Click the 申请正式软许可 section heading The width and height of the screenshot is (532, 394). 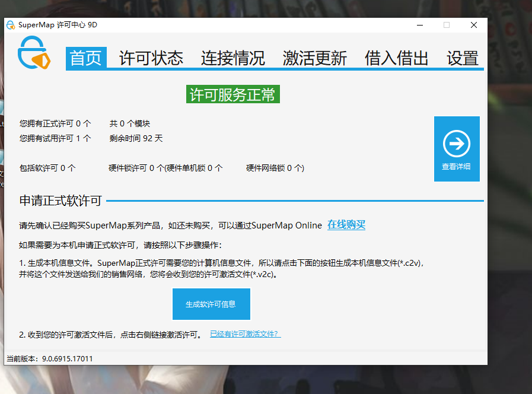(x=60, y=201)
